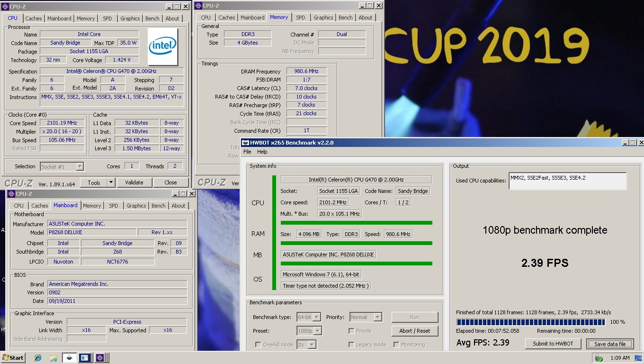The height and width of the screenshot is (364, 644).
Task: Click the Bus Speed 105.06 MHz value
Action: (x=62, y=140)
